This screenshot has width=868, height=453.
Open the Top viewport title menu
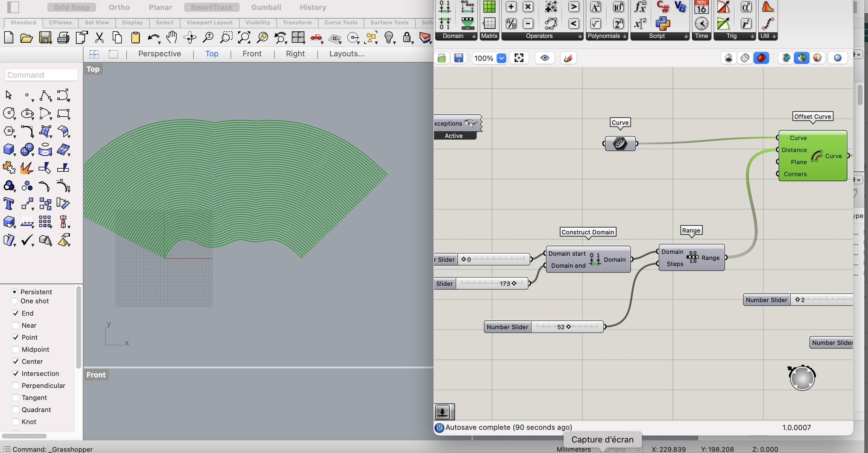tap(93, 69)
